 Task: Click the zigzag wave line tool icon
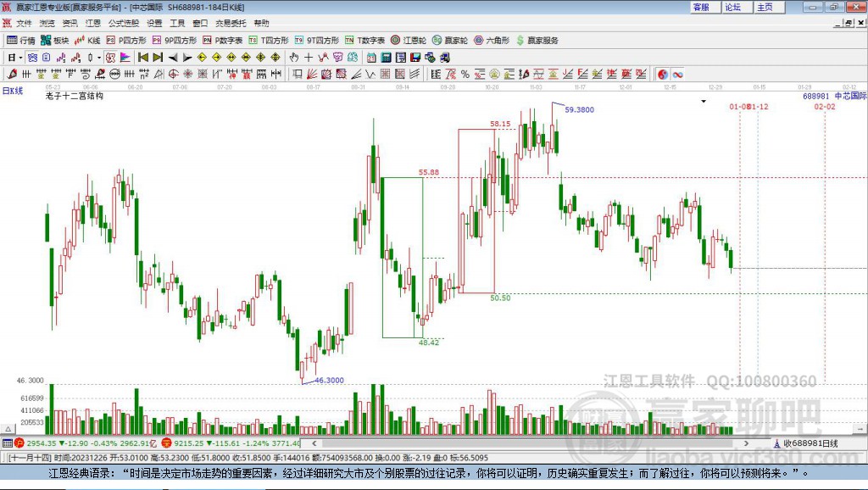(370, 75)
